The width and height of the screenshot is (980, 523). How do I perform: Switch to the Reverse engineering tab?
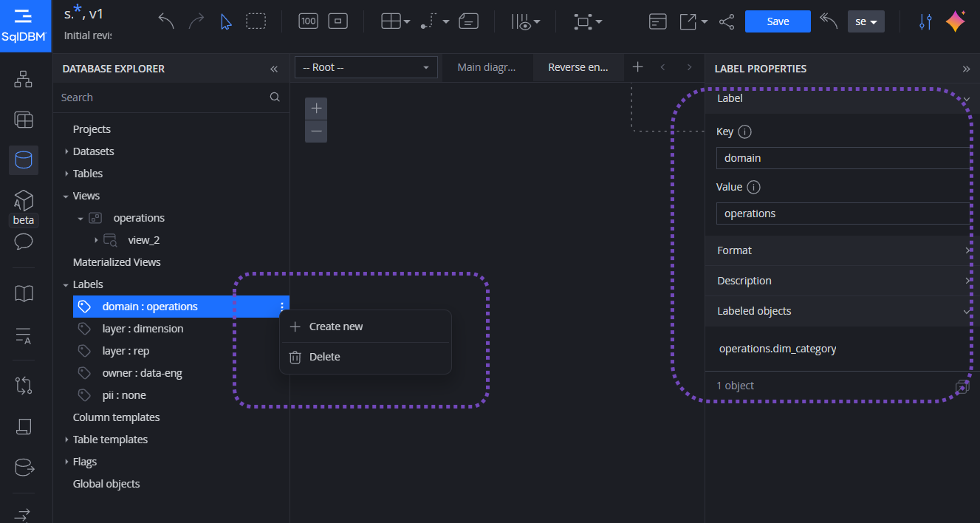[x=578, y=67]
